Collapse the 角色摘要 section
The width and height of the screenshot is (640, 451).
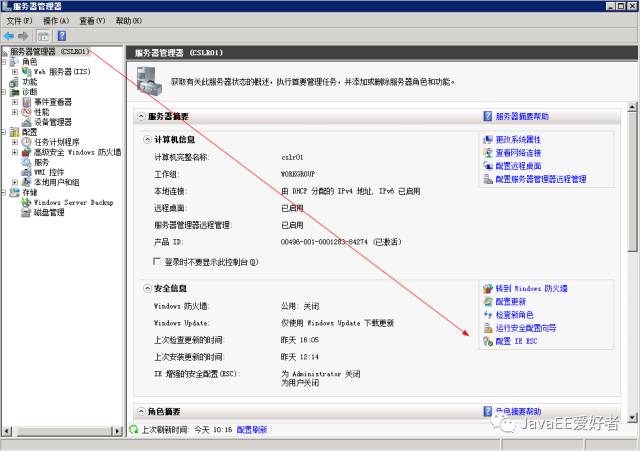141,411
